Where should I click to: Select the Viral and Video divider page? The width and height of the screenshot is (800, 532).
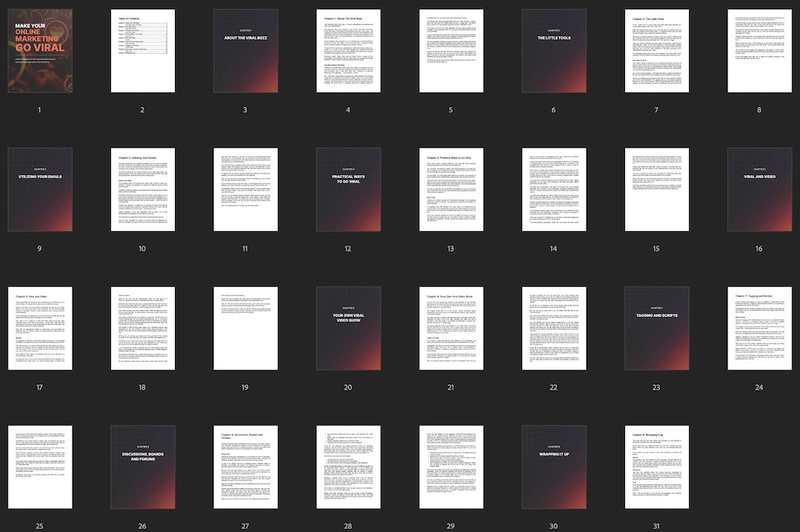[x=759, y=189]
